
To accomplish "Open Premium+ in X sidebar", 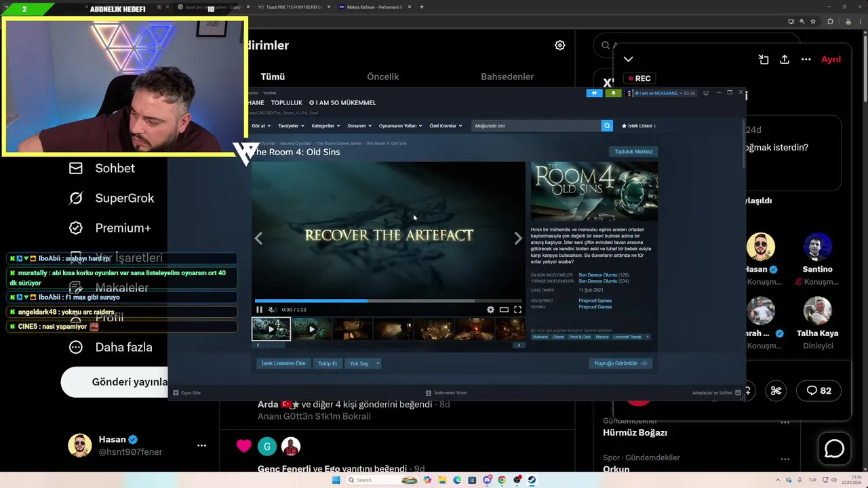I will click(110, 228).
